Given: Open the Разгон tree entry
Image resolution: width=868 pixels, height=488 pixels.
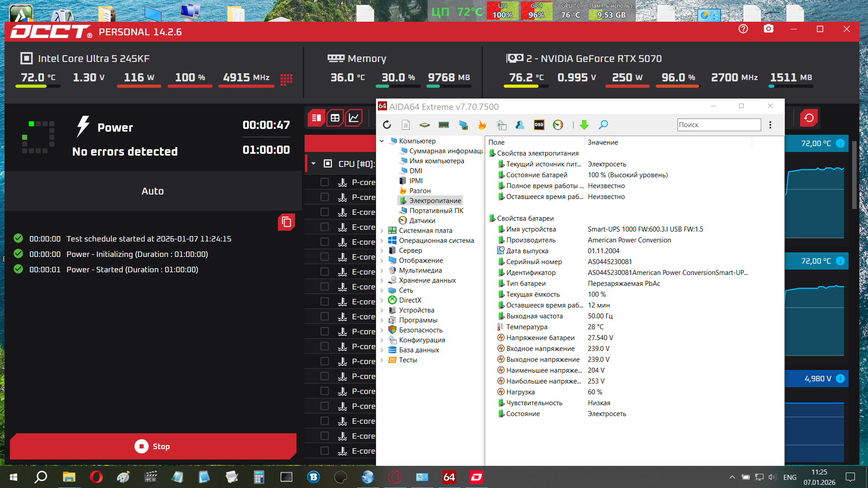Looking at the screenshot, I should pyautogui.click(x=420, y=191).
